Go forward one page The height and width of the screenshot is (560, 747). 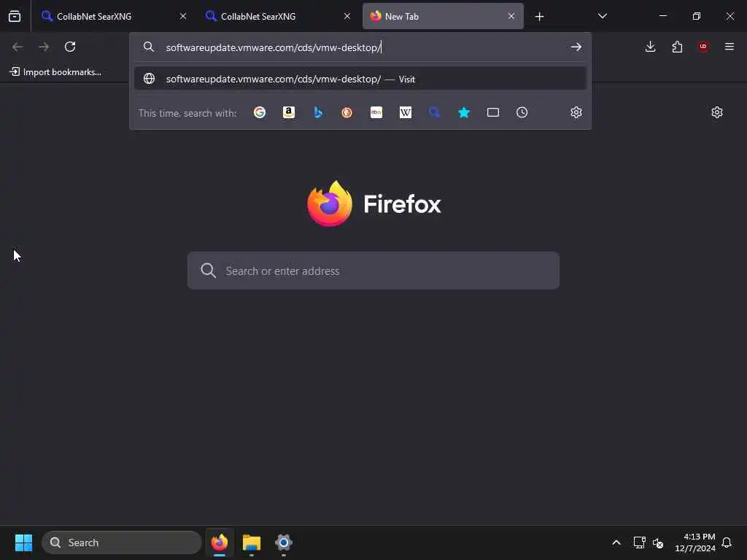(x=44, y=47)
